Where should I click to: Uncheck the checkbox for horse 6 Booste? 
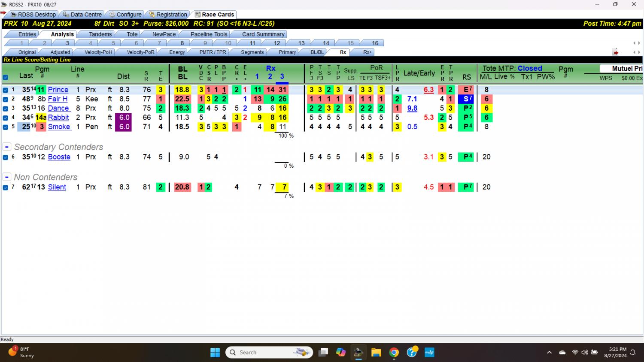click(5, 157)
